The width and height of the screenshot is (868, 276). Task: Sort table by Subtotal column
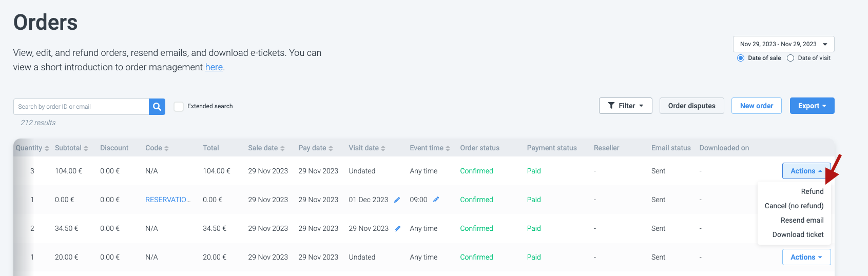pos(86,148)
